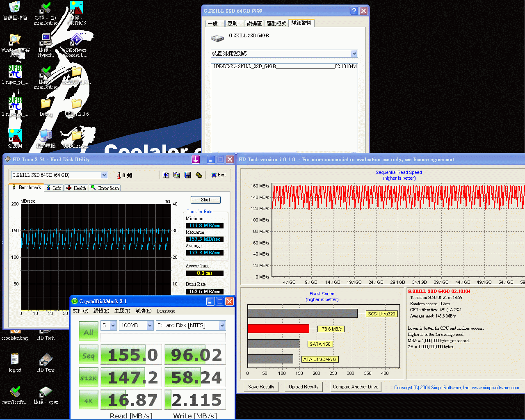The image size is (525, 420).
Task: Open CrystalDiskMark 文件(F) menu
Action: point(80,311)
